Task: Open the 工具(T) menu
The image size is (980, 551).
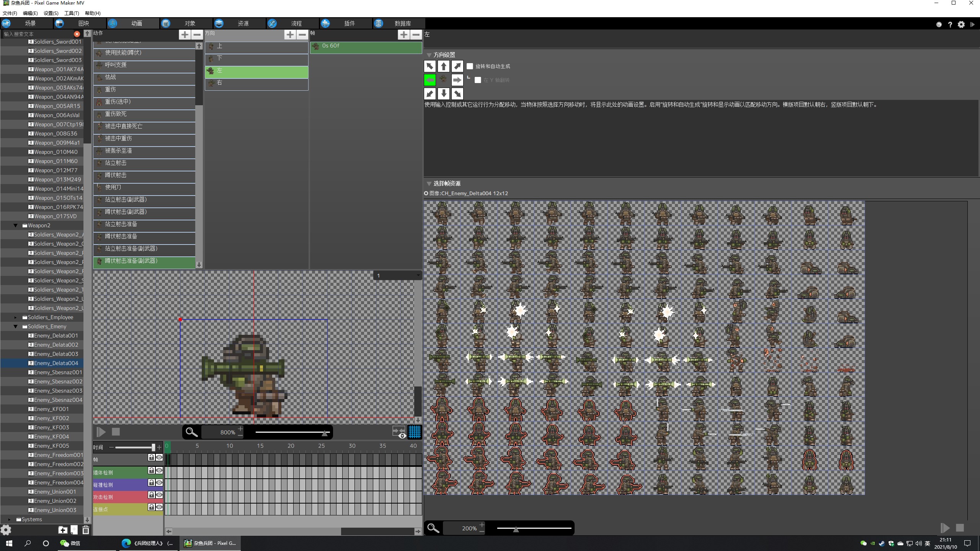Action: (x=72, y=13)
